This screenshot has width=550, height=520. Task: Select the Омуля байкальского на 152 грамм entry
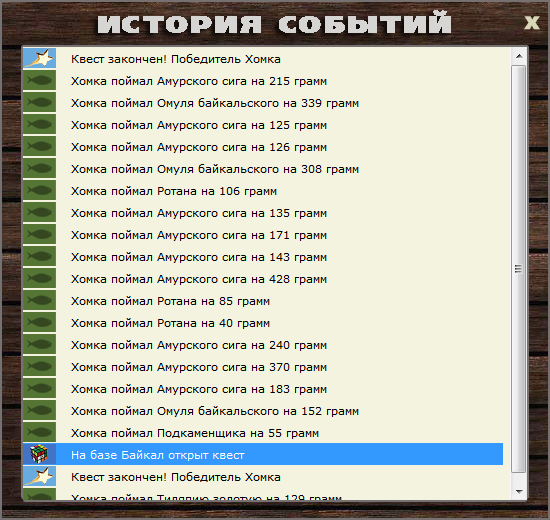click(x=263, y=411)
